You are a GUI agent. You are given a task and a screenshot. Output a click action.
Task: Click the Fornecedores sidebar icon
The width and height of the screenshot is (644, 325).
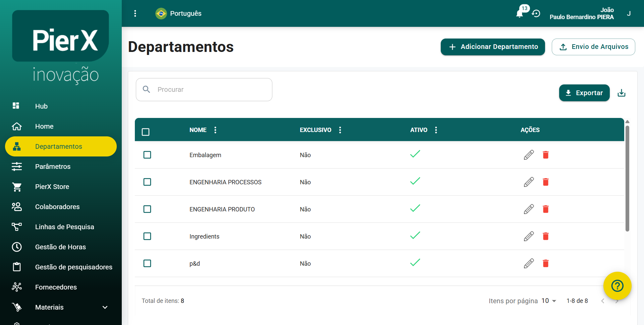click(17, 287)
